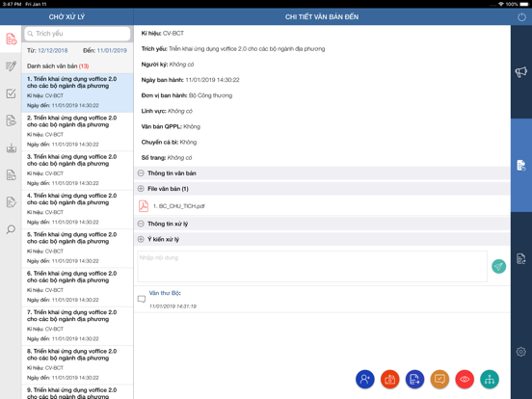Click the CHI TIẾT VĂN BẢN ĐẾN title
This screenshot has width=532, height=399.
click(x=322, y=17)
